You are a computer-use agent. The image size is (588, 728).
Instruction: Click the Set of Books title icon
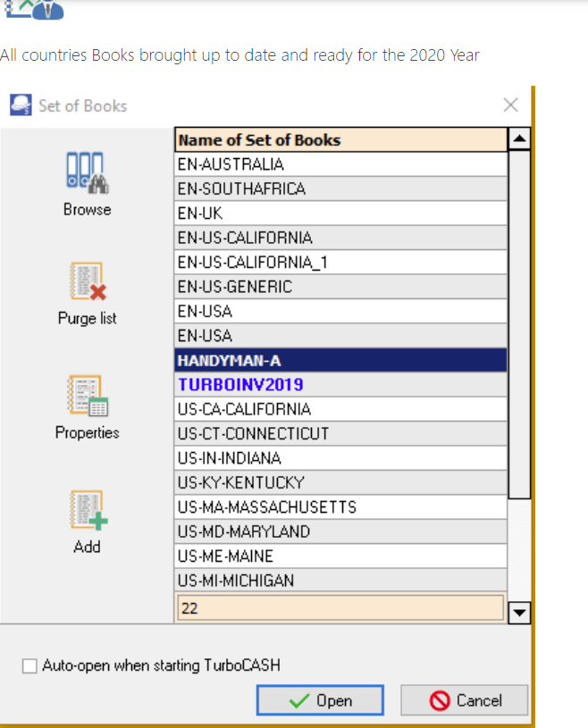pyautogui.click(x=21, y=105)
